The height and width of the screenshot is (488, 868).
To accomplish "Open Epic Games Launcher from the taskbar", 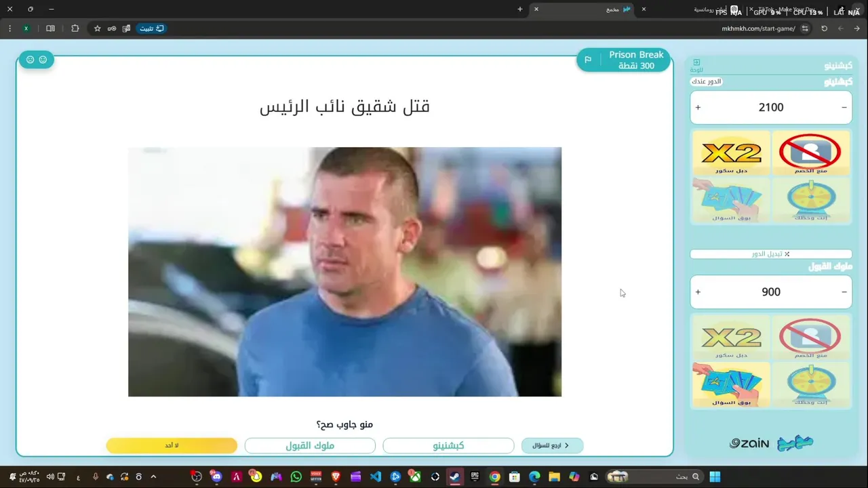I will coord(475,477).
